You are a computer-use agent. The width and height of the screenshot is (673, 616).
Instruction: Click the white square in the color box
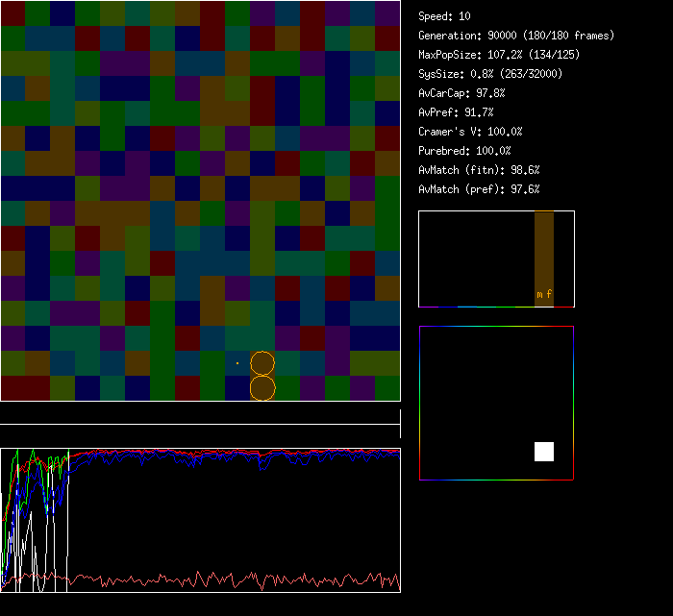544,452
